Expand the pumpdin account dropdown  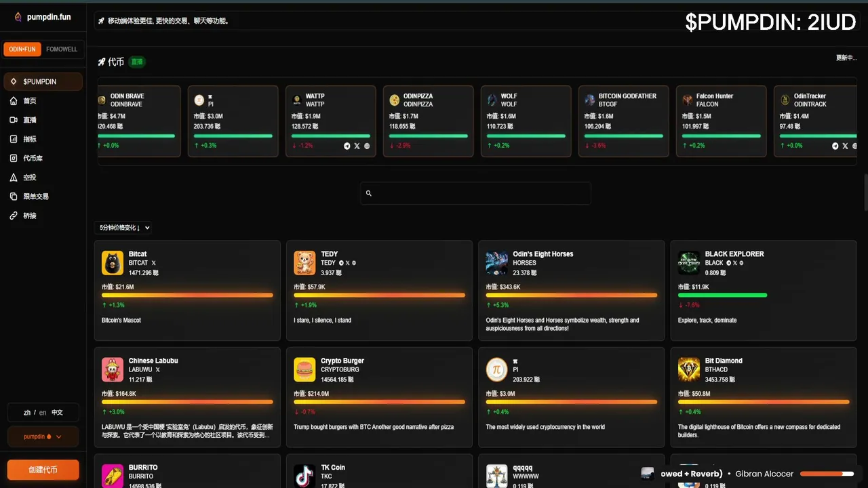pos(43,436)
